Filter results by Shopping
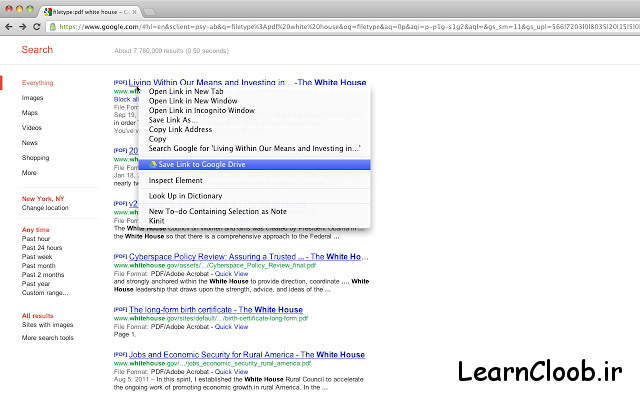The height and width of the screenshot is (400, 640). 36,158
